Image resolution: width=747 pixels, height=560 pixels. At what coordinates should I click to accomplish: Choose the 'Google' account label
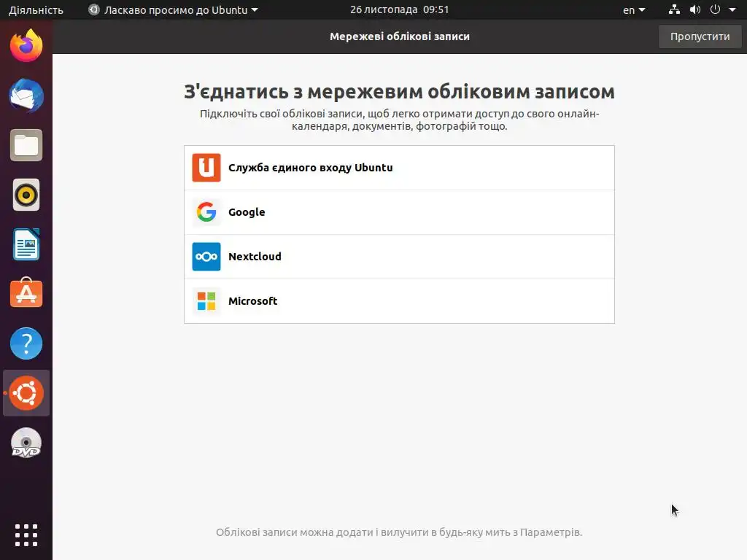(247, 212)
